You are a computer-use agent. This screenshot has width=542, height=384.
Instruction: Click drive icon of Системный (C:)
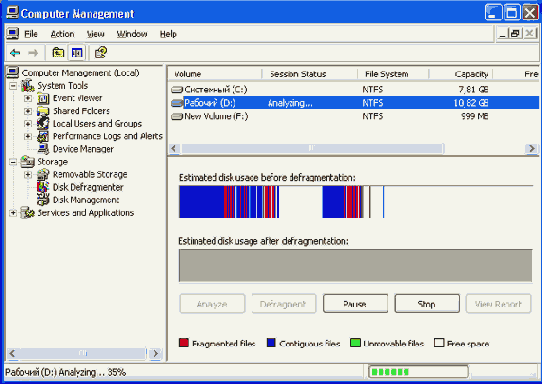pyautogui.click(x=177, y=90)
